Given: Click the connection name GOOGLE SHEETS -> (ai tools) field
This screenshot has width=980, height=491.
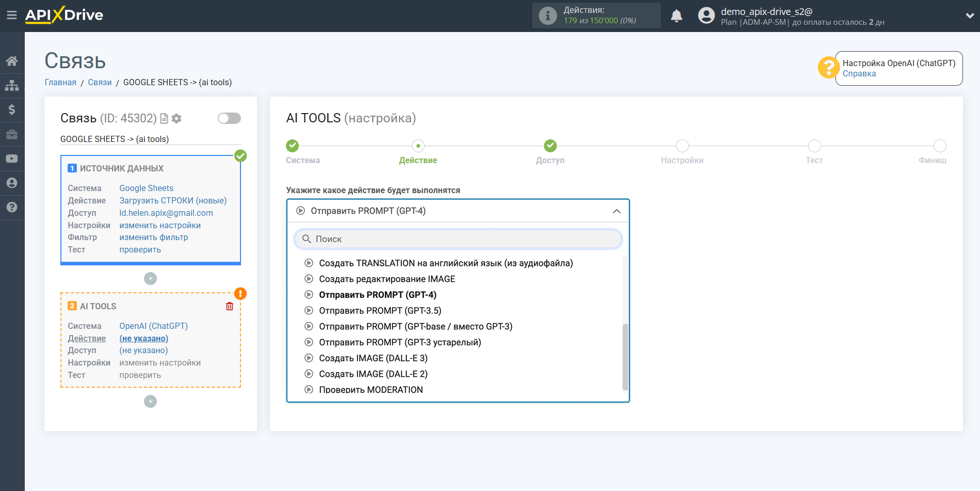Looking at the screenshot, I should [x=150, y=139].
